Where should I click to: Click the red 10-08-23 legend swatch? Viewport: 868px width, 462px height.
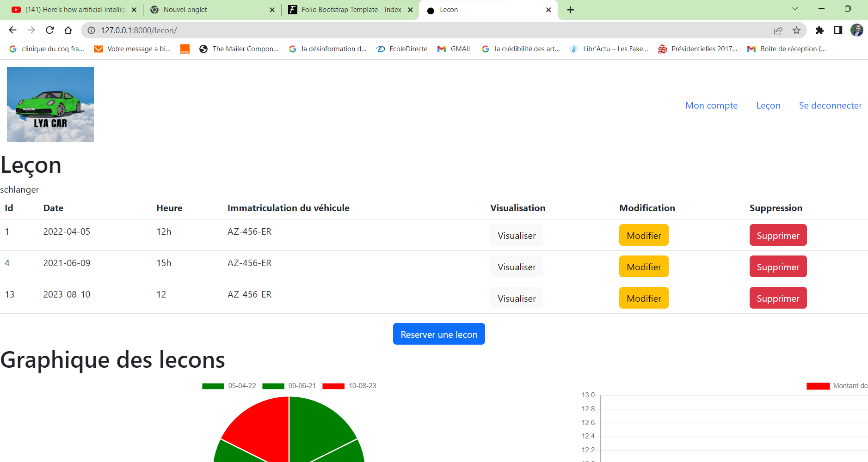(x=333, y=386)
